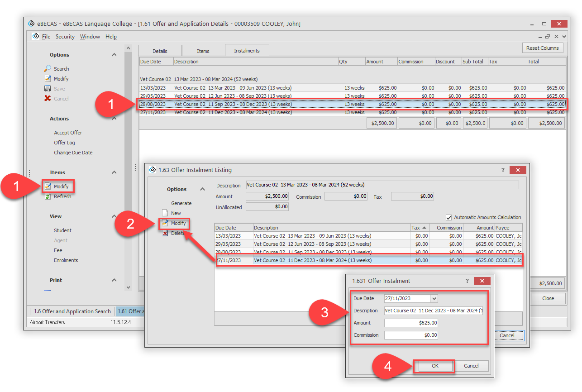
Task: Click the Modify pencil icon under Options
Action: click(x=48, y=79)
